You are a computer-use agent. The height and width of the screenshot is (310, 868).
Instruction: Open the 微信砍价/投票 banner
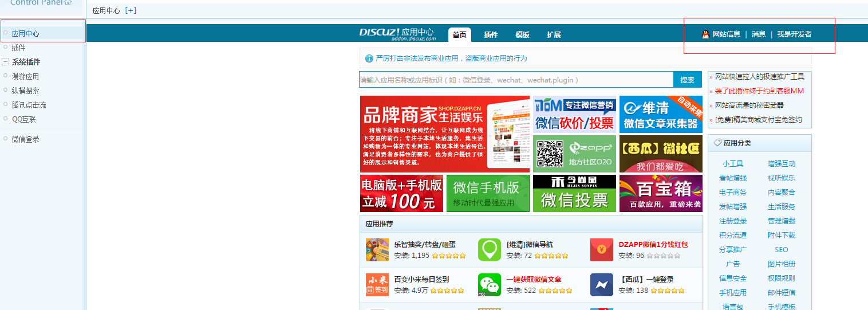(574, 114)
